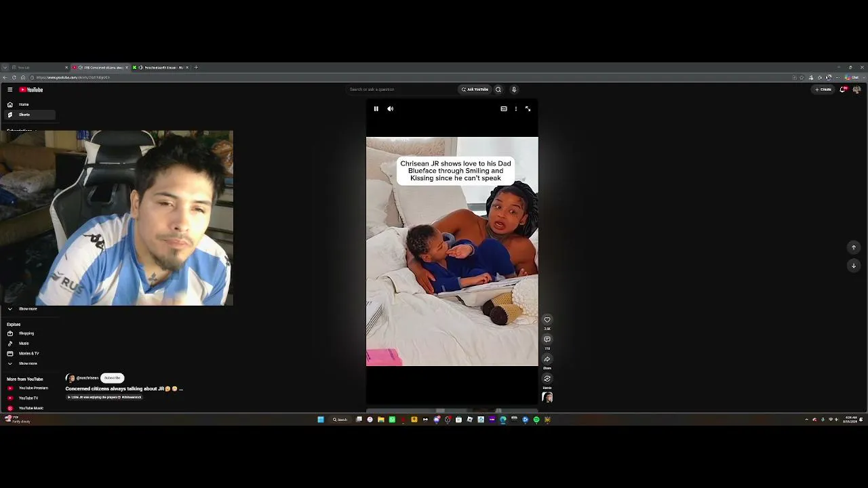
Task: Go to the next Short (down arrow)
Action: (x=854, y=266)
